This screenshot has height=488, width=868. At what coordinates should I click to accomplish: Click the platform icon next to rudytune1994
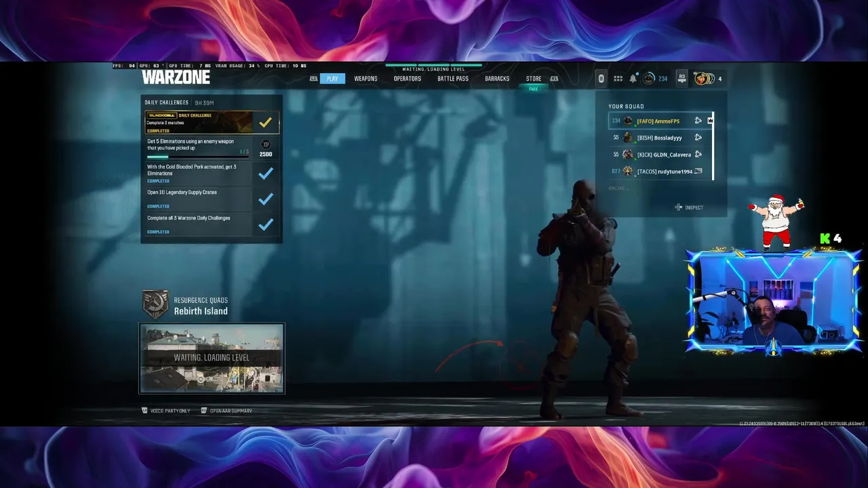coord(698,171)
